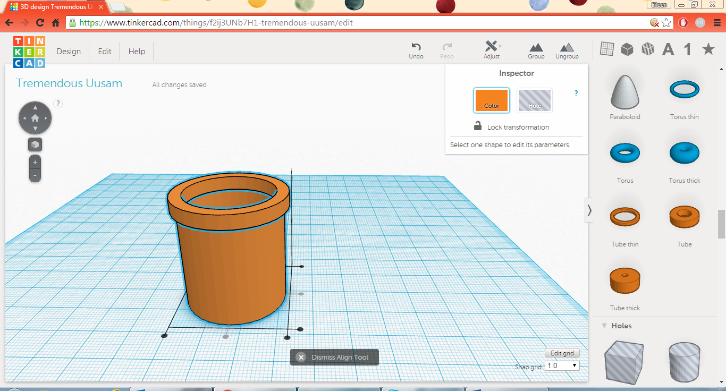Show the letters 'A' shapes category
This screenshot has height=391, width=726.
coord(668,49)
